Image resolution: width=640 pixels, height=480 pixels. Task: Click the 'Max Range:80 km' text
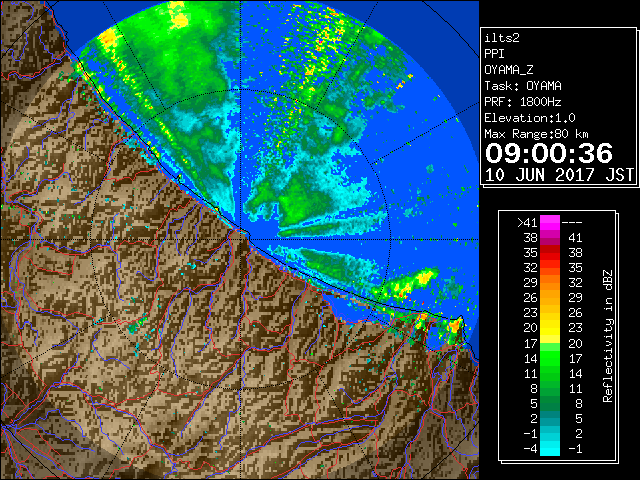pyautogui.click(x=536, y=134)
